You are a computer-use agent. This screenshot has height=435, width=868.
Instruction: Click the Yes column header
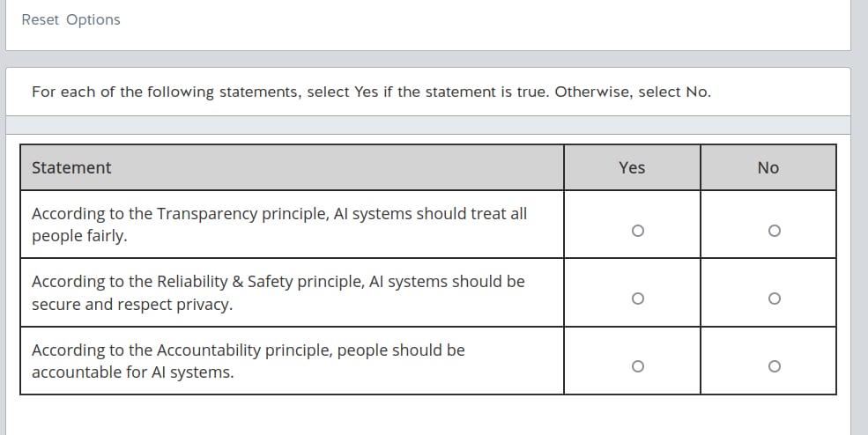(x=632, y=167)
